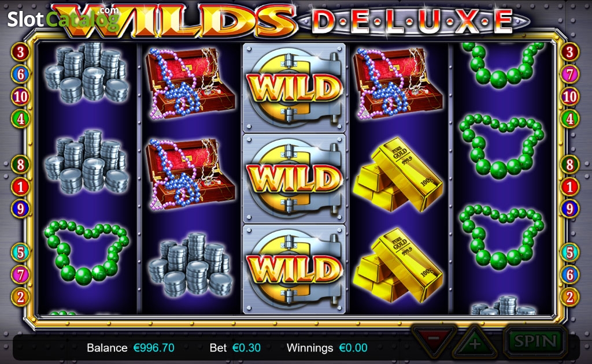The image size is (592, 364).
Task: Select payline 5 badge on right side
Action: [x=569, y=252]
